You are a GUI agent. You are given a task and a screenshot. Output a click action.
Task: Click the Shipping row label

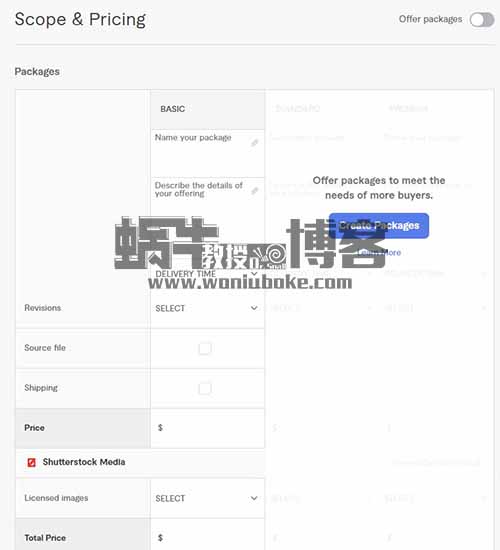[41, 388]
